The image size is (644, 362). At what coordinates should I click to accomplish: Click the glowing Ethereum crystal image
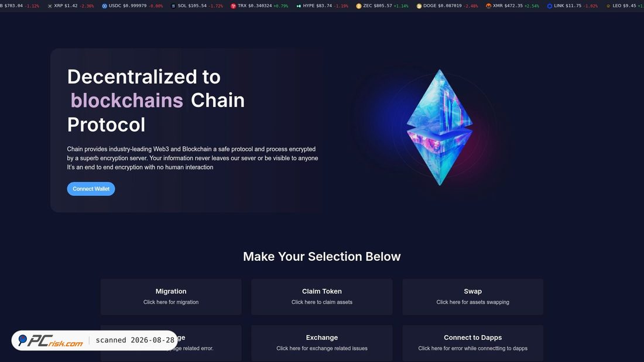(x=440, y=127)
